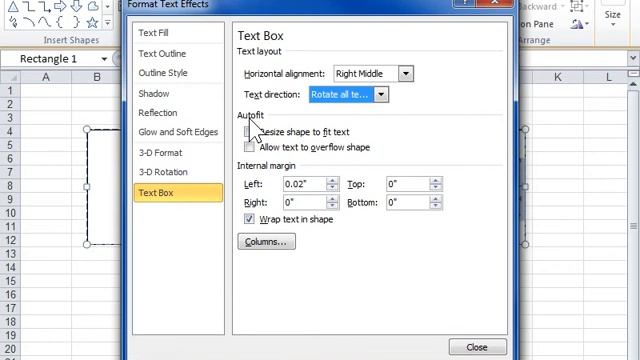Open the Horizontal alignment dropdown
The height and width of the screenshot is (360, 640).
[406, 74]
